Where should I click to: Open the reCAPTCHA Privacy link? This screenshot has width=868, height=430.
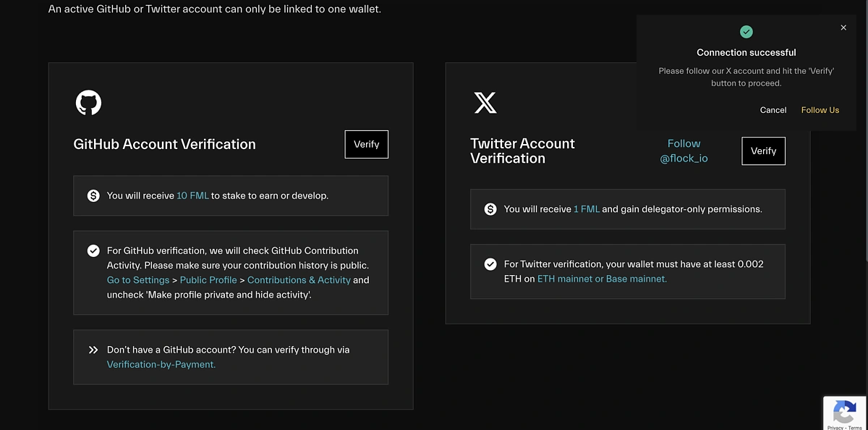(835, 427)
